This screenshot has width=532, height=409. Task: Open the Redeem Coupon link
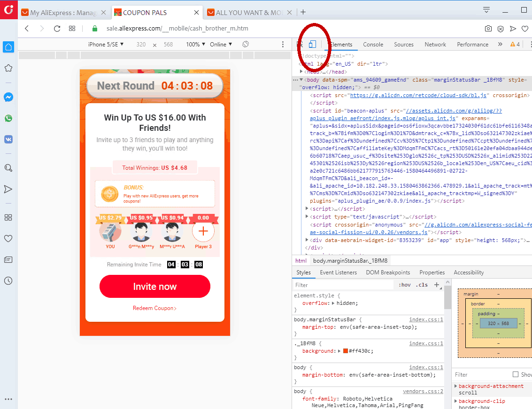tap(154, 308)
